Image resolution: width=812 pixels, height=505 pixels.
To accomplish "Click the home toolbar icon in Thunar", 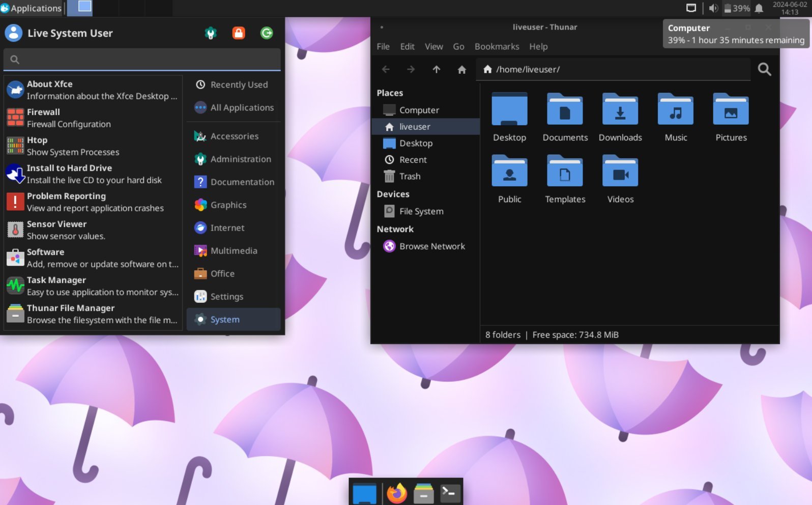I will pyautogui.click(x=461, y=69).
